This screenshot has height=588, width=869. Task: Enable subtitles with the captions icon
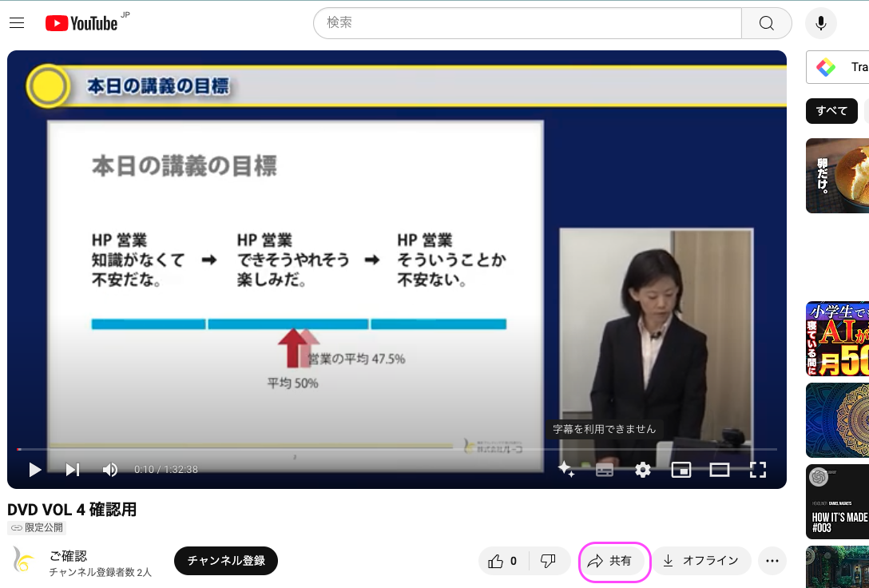(x=605, y=470)
